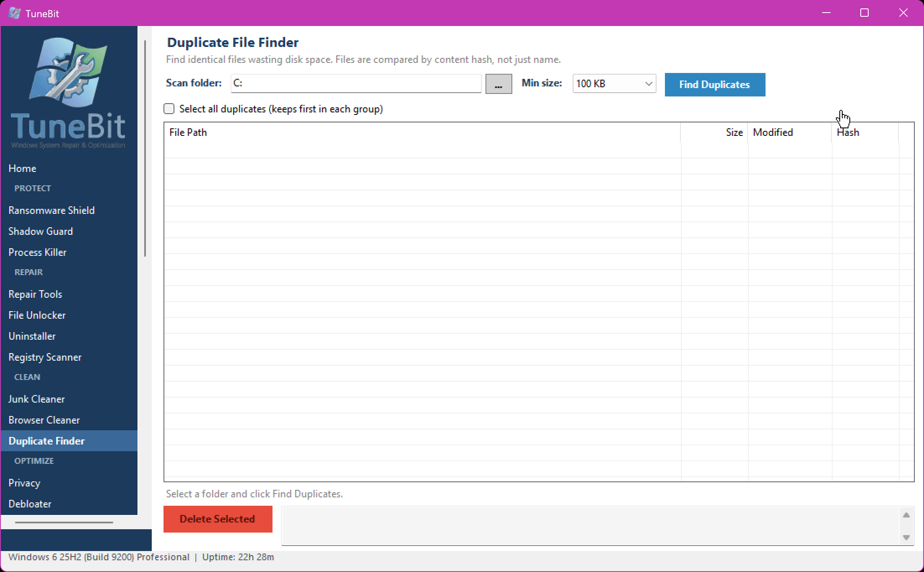Minimize the TuneBit window
The image size is (924, 572).
point(826,13)
